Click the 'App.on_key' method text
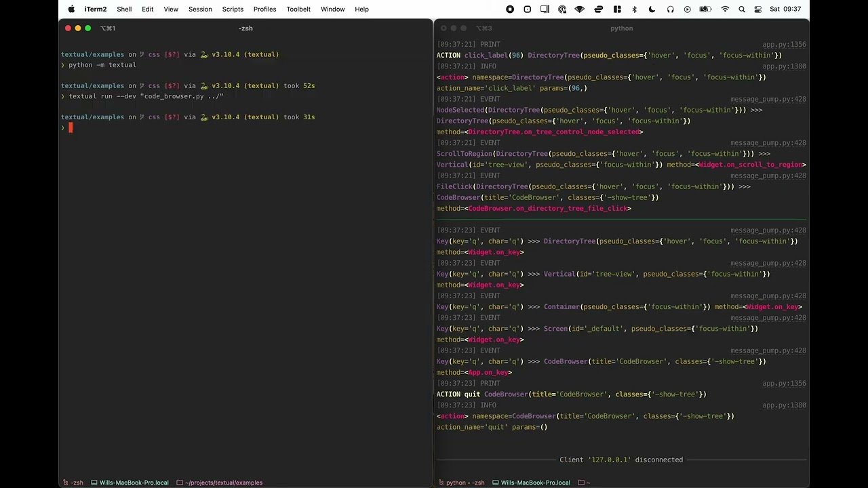 [488, 373]
